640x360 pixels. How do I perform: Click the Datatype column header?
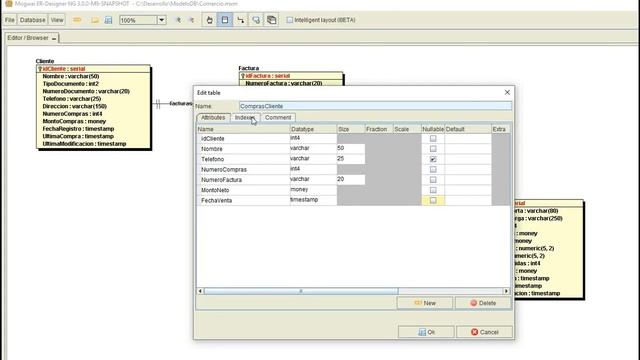(x=313, y=129)
